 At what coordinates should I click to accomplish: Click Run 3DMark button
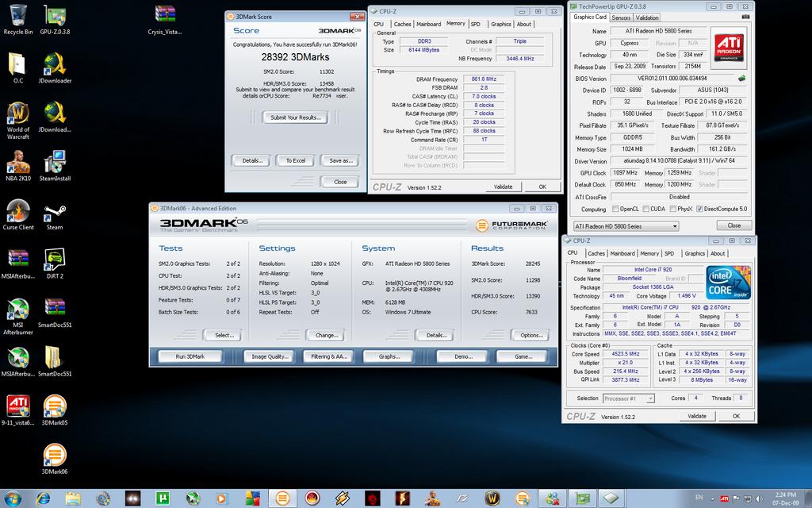point(190,356)
